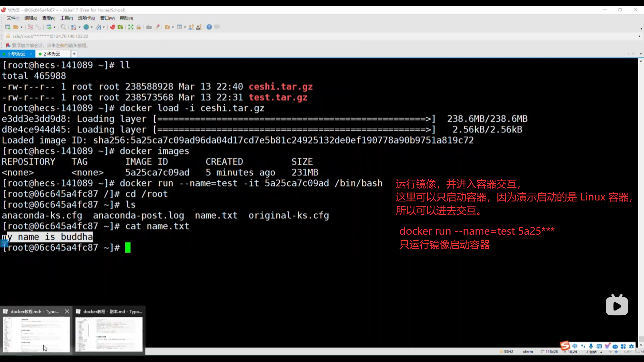
Task: Click the plus button to add tab
Action: click(x=74, y=54)
